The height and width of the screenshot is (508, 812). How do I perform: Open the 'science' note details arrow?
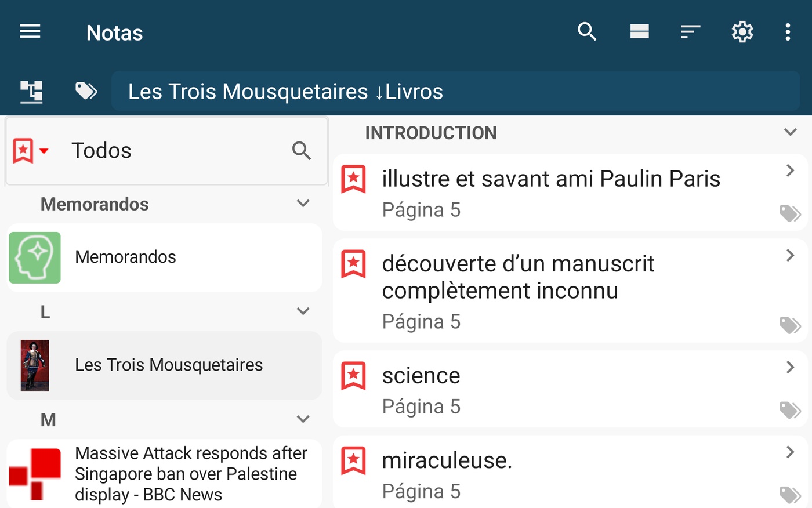[x=790, y=367]
